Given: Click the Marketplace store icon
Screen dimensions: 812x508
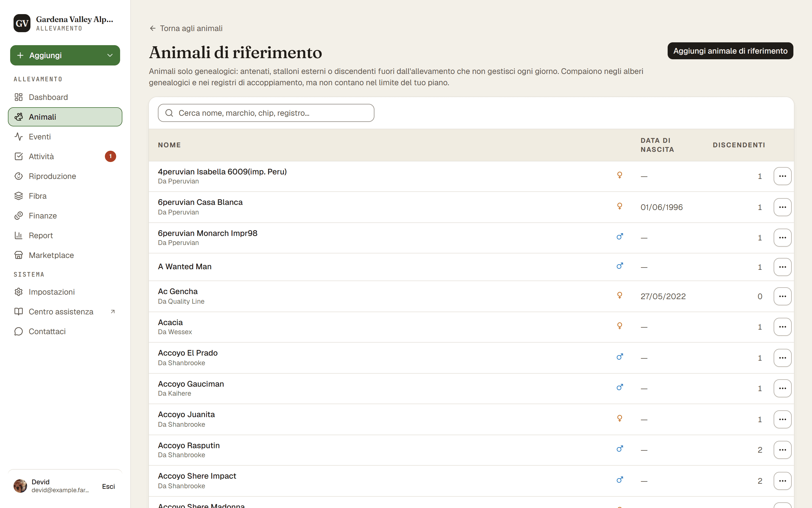Looking at the screenshot, I should point(18,255).
